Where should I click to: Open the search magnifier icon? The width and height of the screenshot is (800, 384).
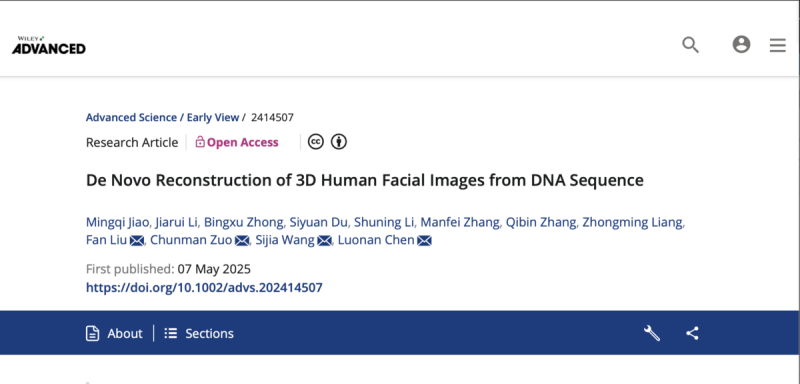tap(690, 45)
